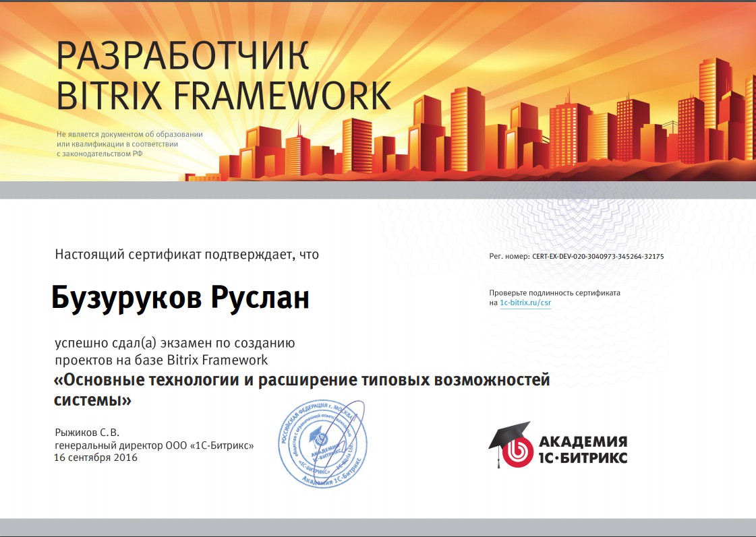Viewport: 756px width, 537px height.
Task: Click the РАЗРАБОТЧИК heading word
Action: pyautogui.click(x=183, y=57)
